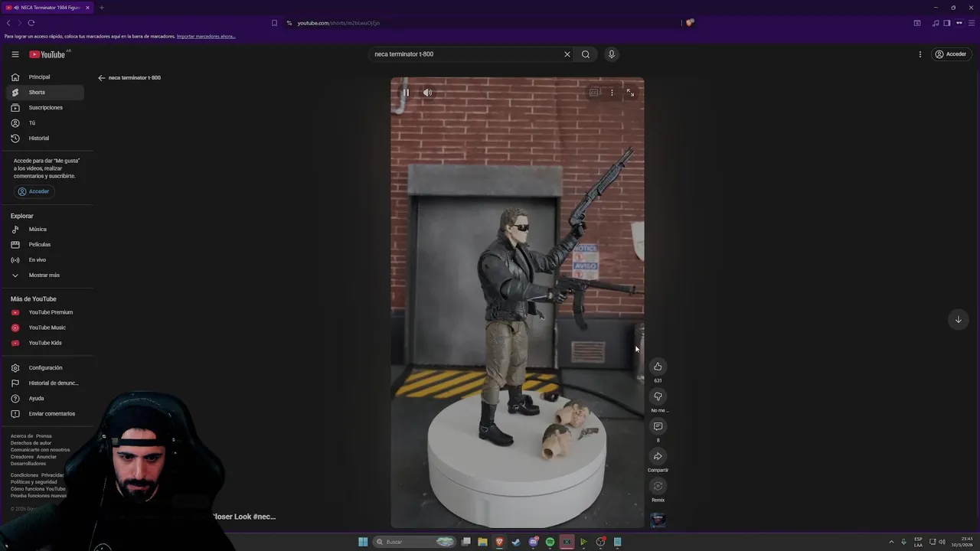The image size is (980, 551).
Task: Toggle the browser sidebar panel
Action: coord(947,23)
